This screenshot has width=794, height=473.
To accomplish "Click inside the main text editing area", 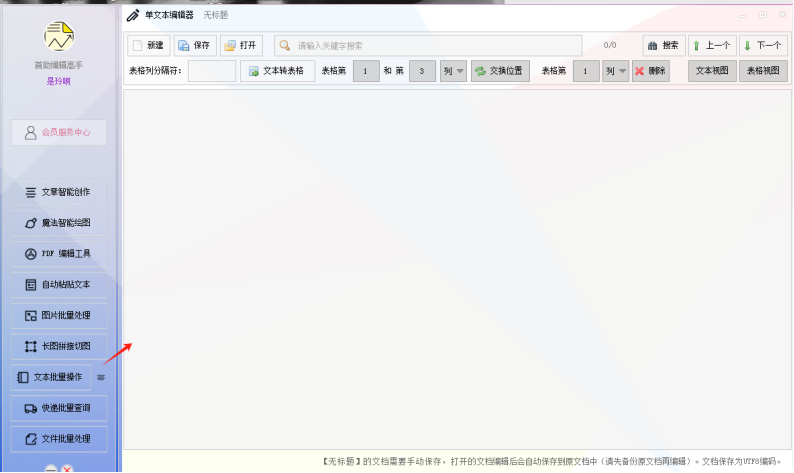I will pos(457,269).
